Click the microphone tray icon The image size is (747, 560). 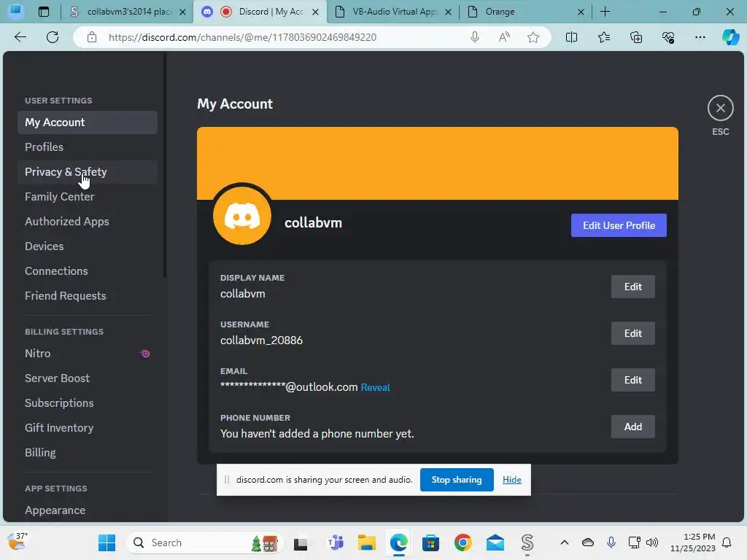(611, 542)
